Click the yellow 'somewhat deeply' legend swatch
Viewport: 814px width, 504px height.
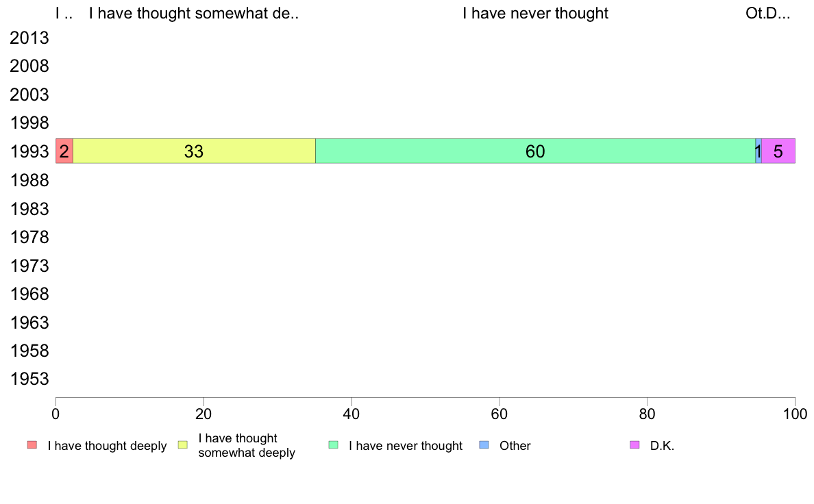[x=183, y=445]
